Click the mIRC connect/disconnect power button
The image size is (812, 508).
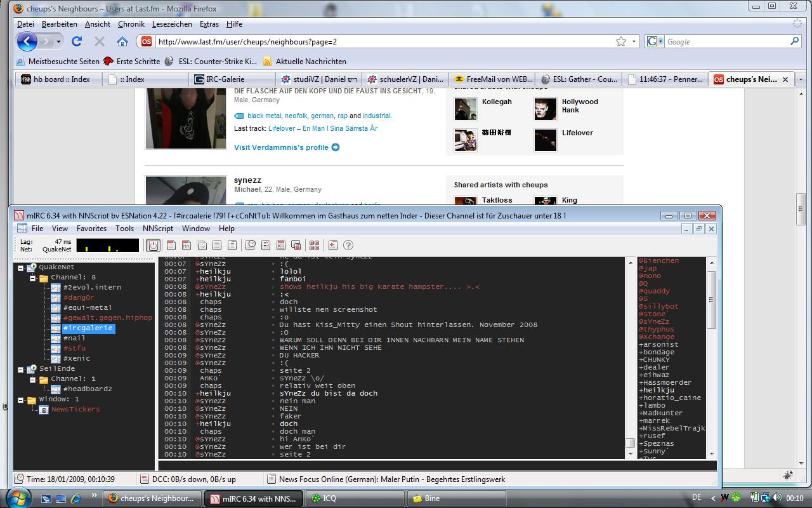pyautogui.click(x=153, y=245)
